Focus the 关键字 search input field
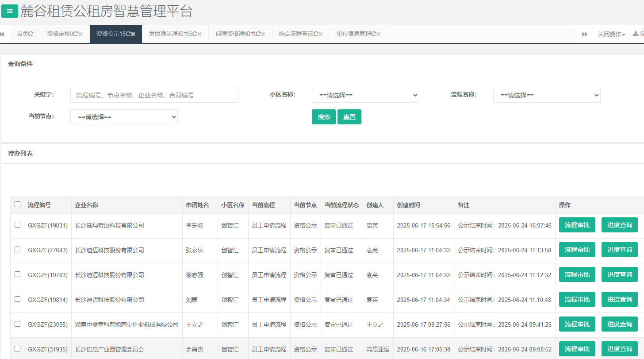The image size is (644, 359). click(x=154, y=95)
